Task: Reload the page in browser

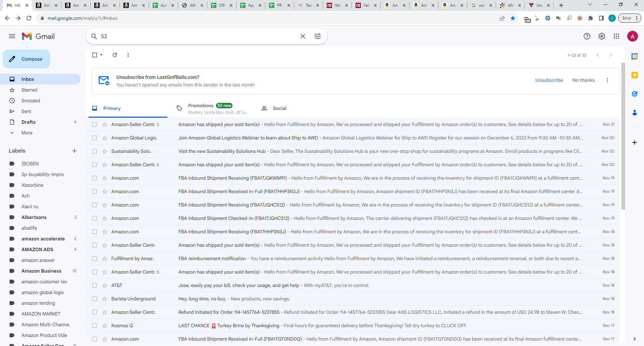Action: pos(29,18)
